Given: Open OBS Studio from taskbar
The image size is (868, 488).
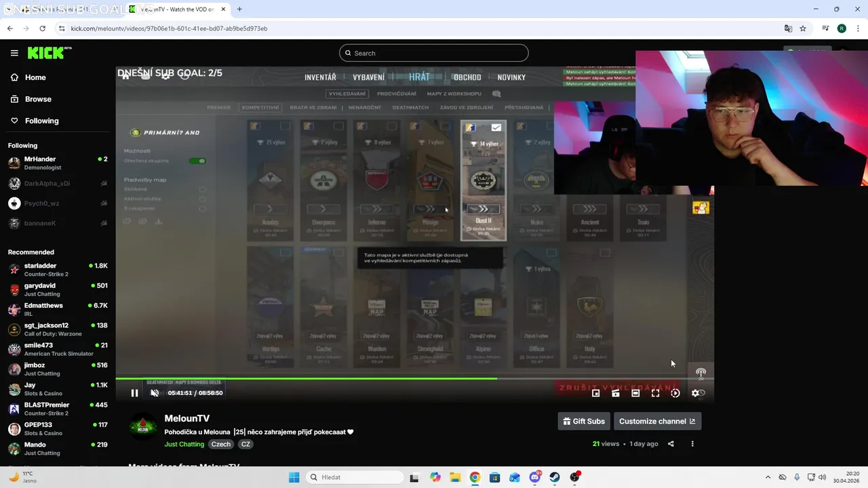Looking at the screenshot, I should (x=575, y=477).
